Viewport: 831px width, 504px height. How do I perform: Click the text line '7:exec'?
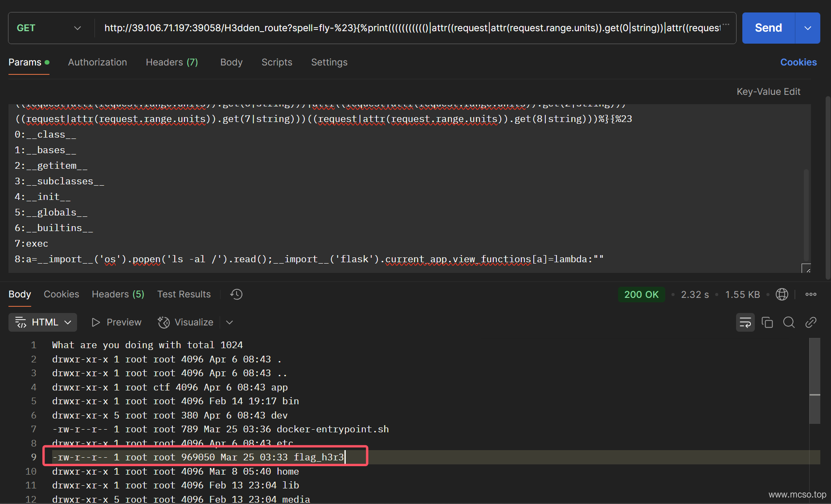click(31, 244)
